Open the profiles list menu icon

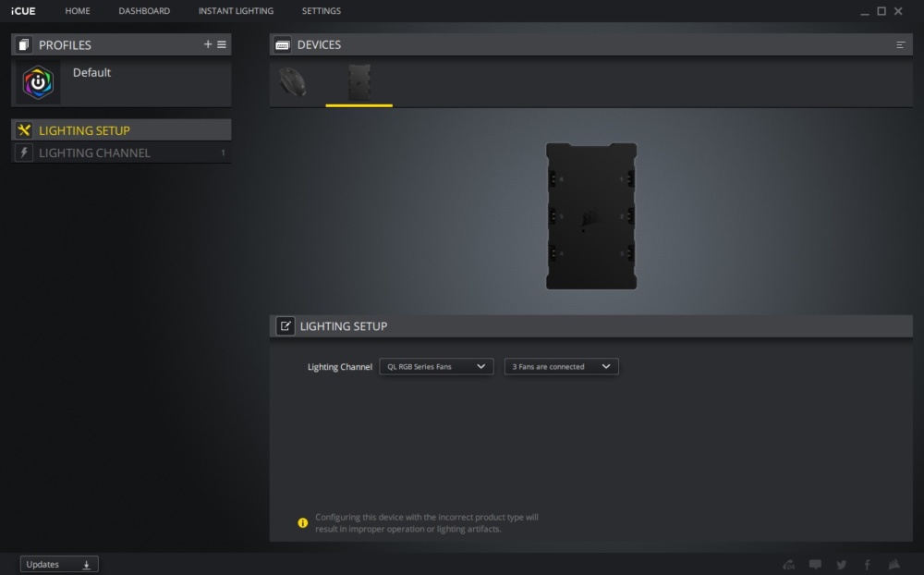(222, 44)
